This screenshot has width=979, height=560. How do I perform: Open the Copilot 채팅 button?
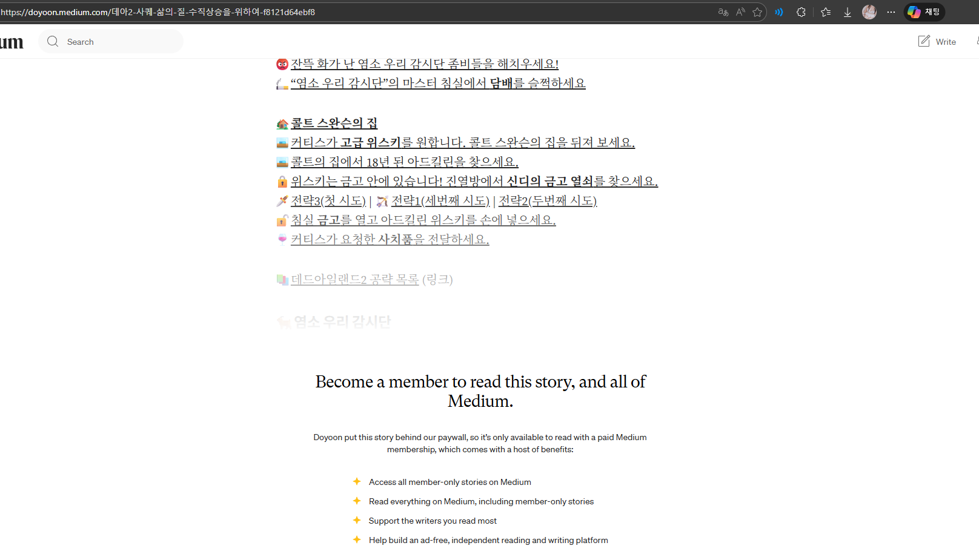[924, 12]
